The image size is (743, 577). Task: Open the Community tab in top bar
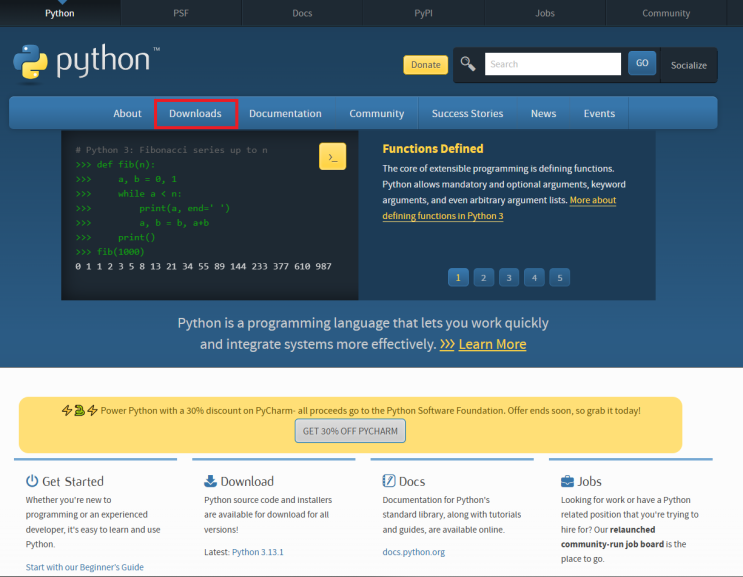666,13
